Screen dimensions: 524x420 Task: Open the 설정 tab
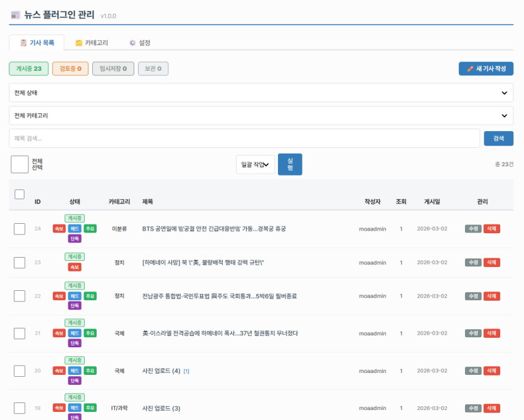coord(140,43)
